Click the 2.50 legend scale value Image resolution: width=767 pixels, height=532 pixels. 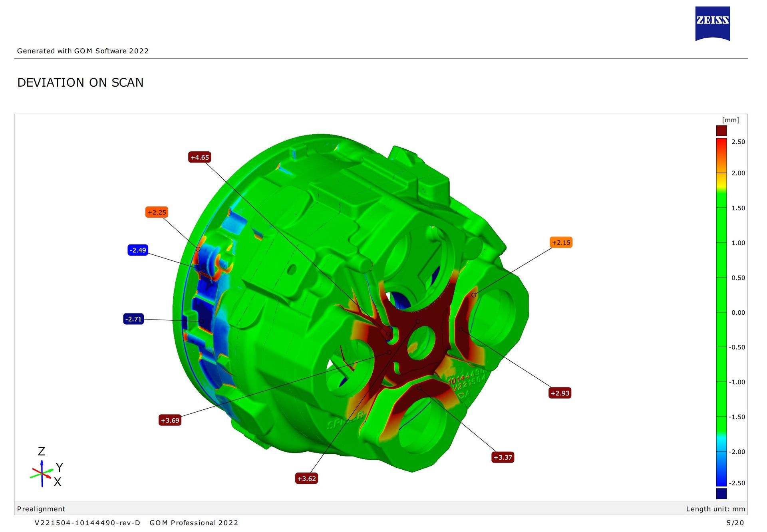click(x=738, y=142)
